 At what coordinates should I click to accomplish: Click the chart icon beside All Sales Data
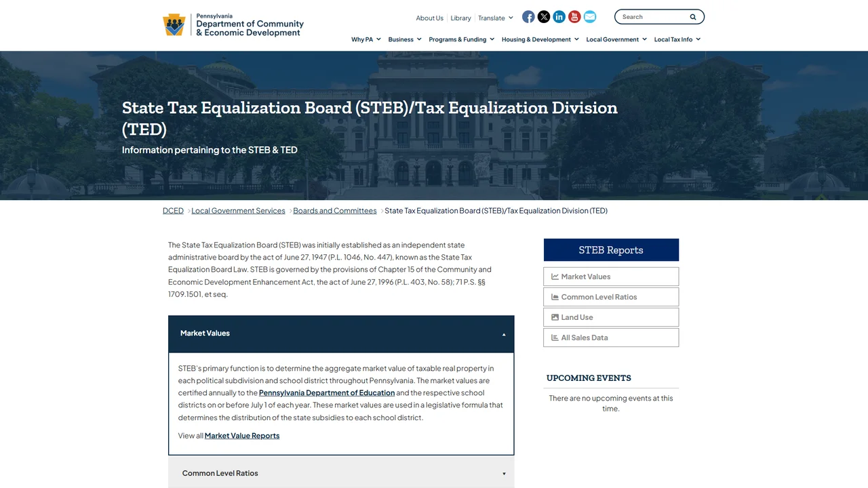point(555,338)
